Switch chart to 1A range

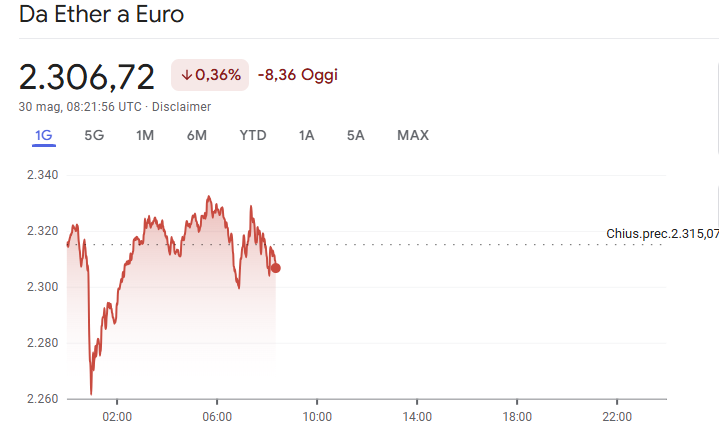pos(307,135)
